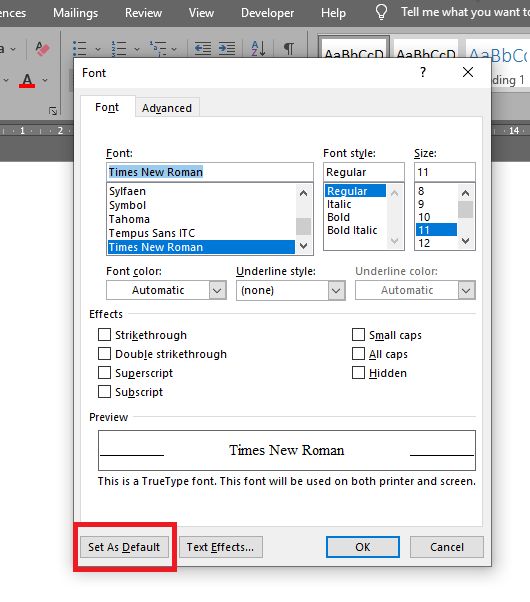Open the View ribbon tab
This screenshot has width=530, height=602.
[201, 13]
